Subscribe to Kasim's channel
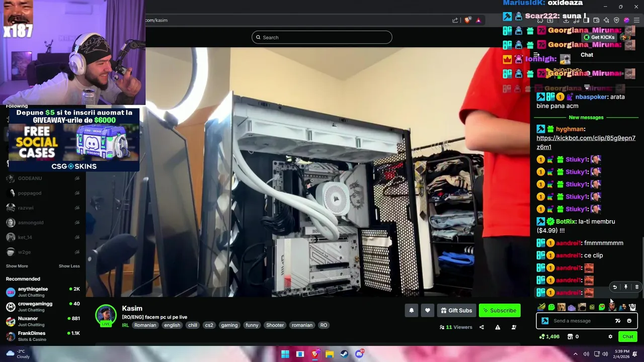Screen dimensions: 644x362 pos(500,310)
